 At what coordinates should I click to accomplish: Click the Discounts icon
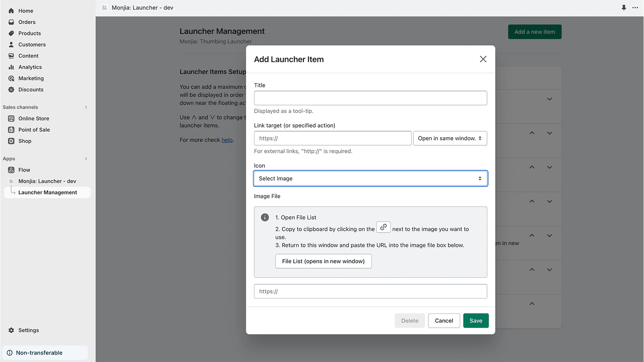click(x=11, y=90)
